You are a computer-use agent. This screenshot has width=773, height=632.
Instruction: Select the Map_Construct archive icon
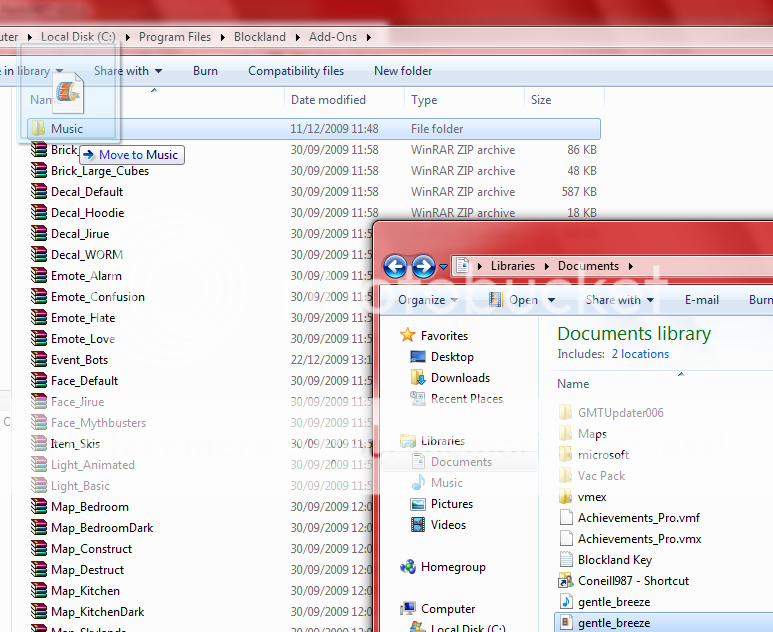click(x=38, y=549)
